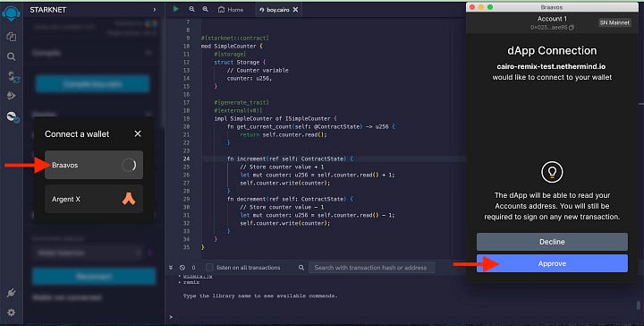Screen dimensions: 644x326
Task: Expand the STARKNET panel chevron
Action: click(x=155, y=10)
